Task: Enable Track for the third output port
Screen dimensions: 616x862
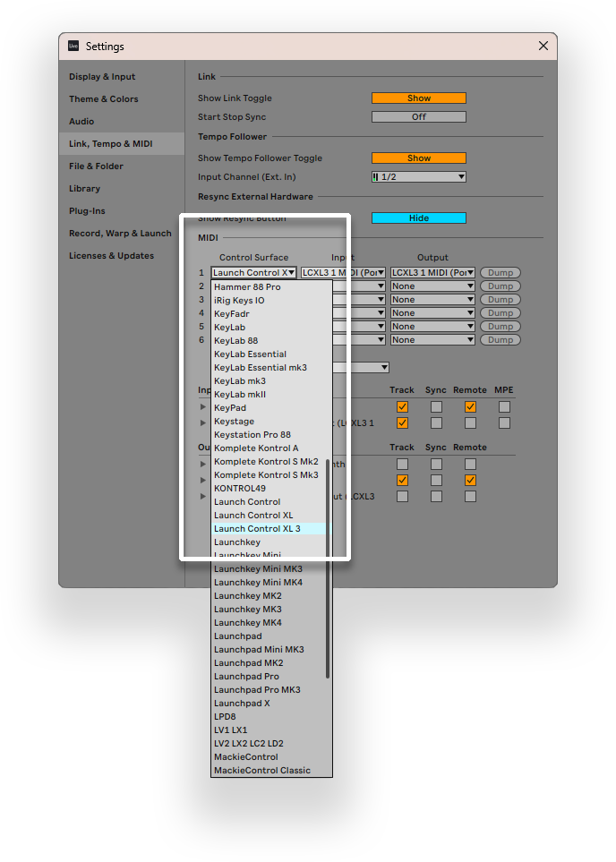Action: click(x=403, y=497)
